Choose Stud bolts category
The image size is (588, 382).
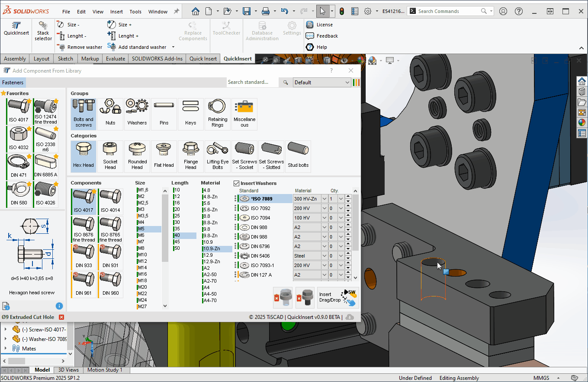tap(298, 156)
